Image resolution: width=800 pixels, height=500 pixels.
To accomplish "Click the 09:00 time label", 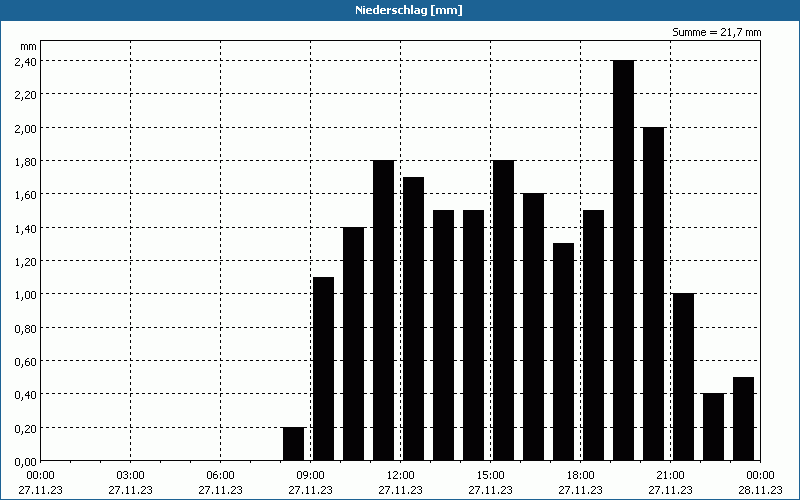I will (x=310, y=476).
